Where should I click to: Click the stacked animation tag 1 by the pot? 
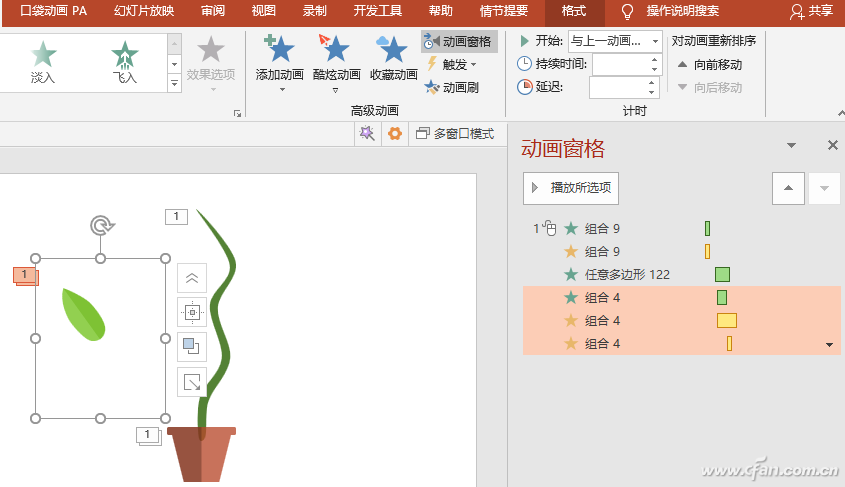(149, 436)
